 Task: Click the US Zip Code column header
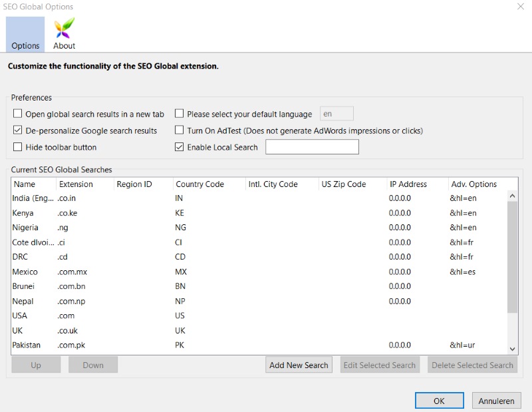tap(352, 184)
